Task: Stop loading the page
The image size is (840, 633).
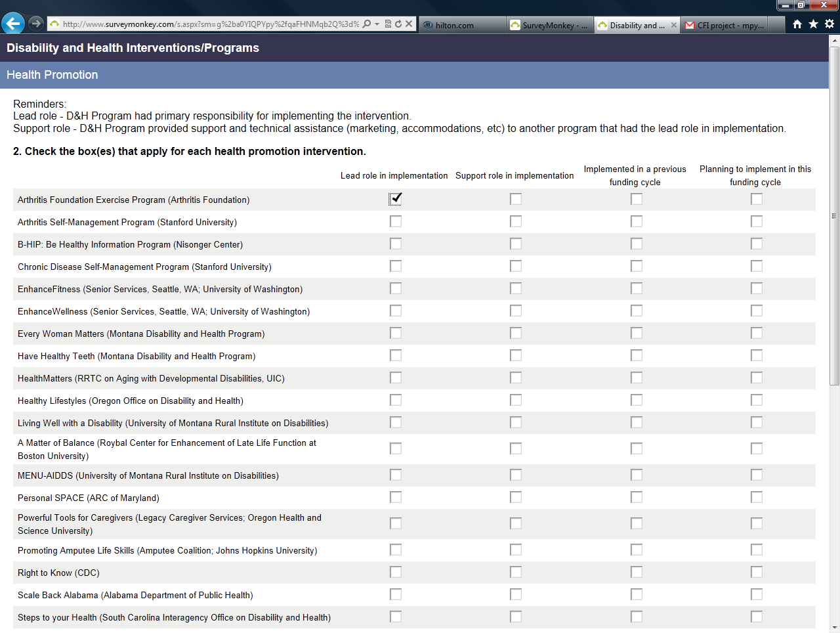Action: (409, 24)
